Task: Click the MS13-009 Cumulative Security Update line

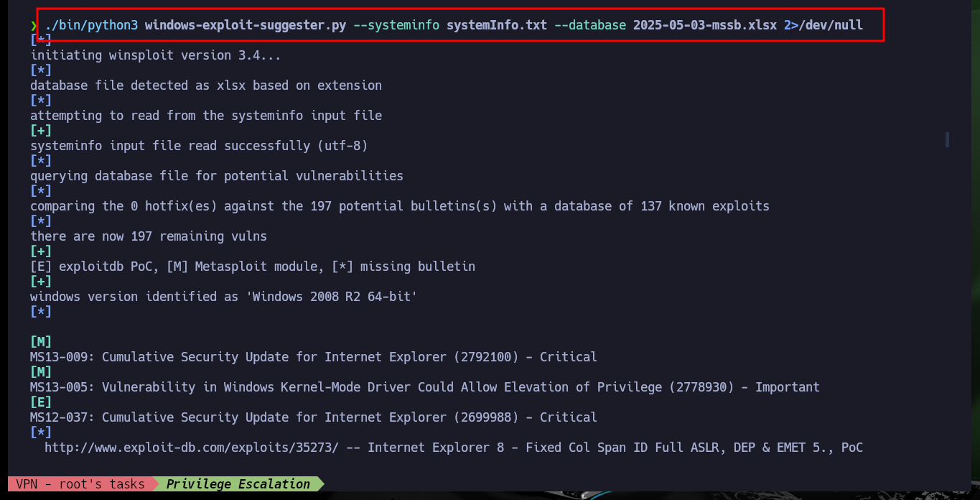Action: point(313,357)
